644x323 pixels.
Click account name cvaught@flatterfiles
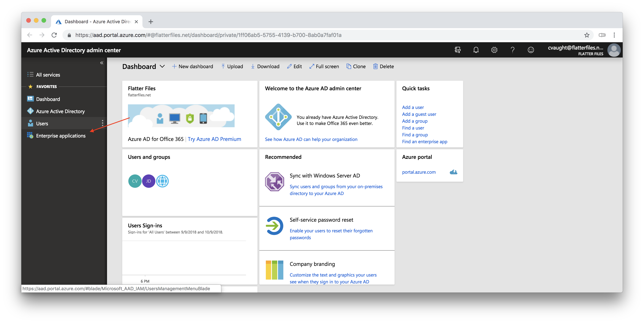point(575,47)
